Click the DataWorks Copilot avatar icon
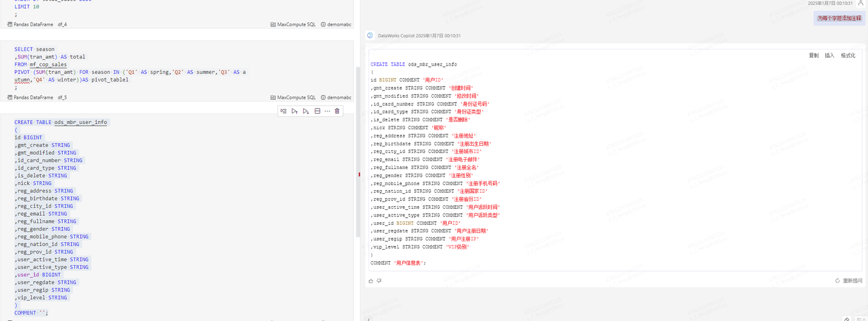Viewport: 868px width, 321px height. [x=370, y=35]
